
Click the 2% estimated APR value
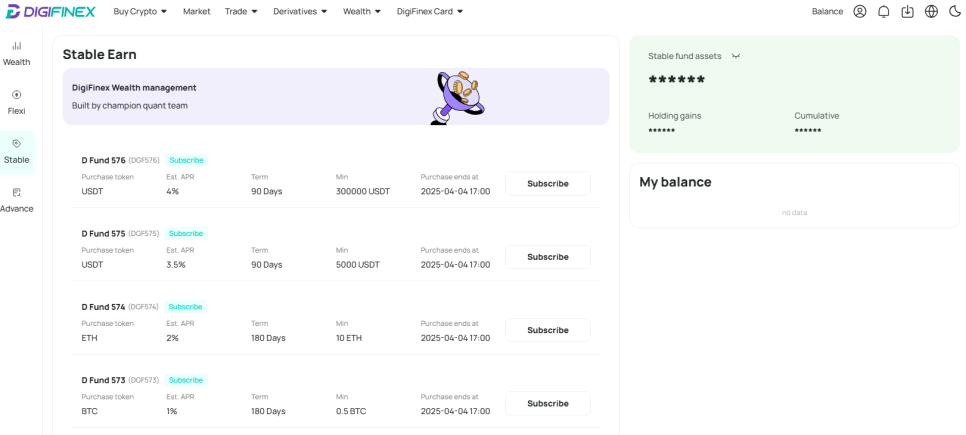[x=172, y=338]
